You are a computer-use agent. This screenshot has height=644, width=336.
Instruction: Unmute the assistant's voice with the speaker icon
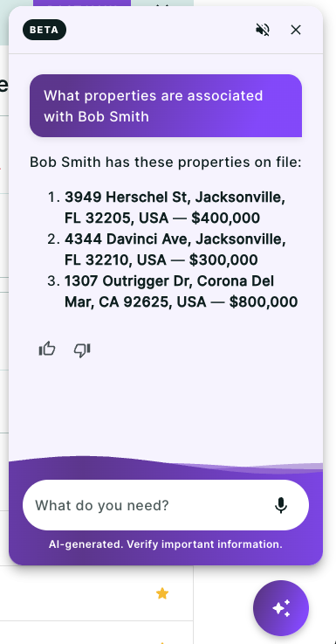click(x=263, y=30)
